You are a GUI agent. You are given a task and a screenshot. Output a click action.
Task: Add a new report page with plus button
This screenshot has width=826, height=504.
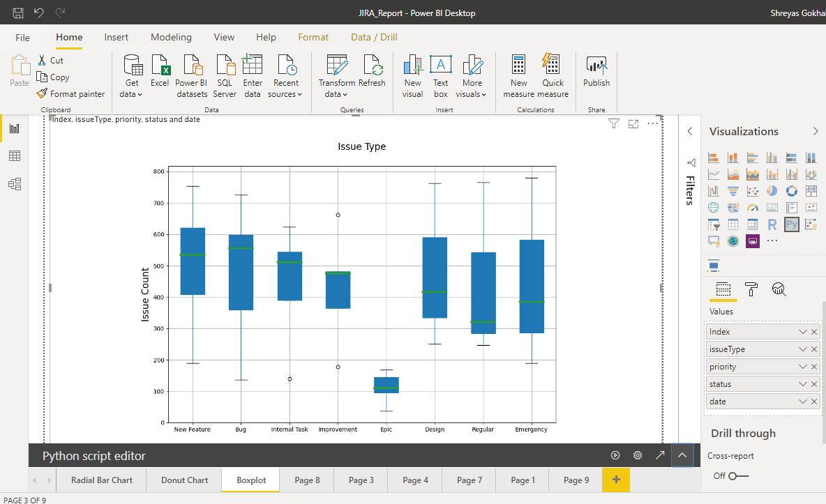coord(616,480)
